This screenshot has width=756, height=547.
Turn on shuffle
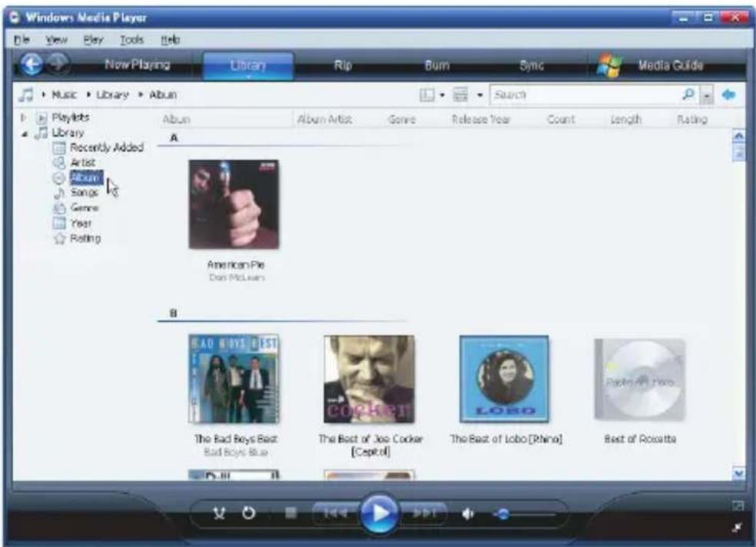(x=219, y=513)
